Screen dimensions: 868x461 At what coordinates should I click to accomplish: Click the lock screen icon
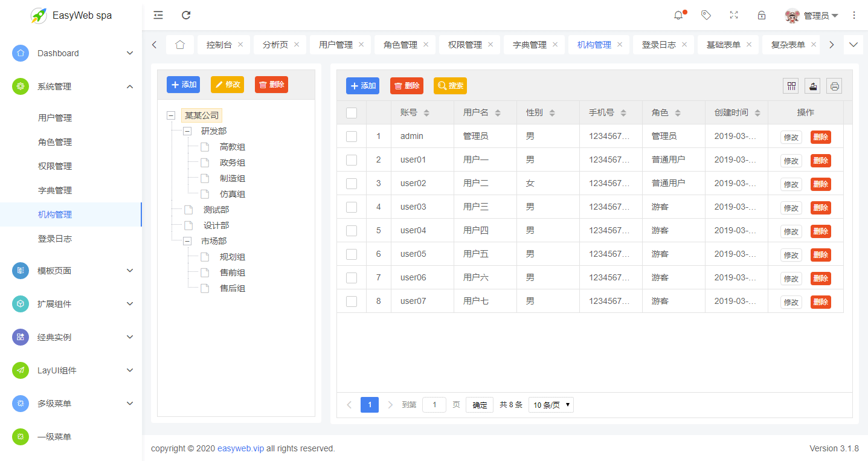[762, 15]
